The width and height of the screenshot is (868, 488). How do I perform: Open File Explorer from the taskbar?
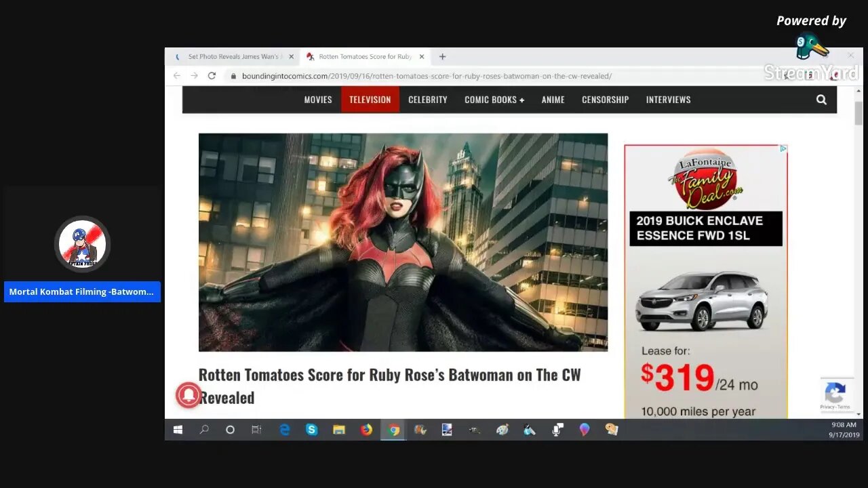(x=339, y=430)
